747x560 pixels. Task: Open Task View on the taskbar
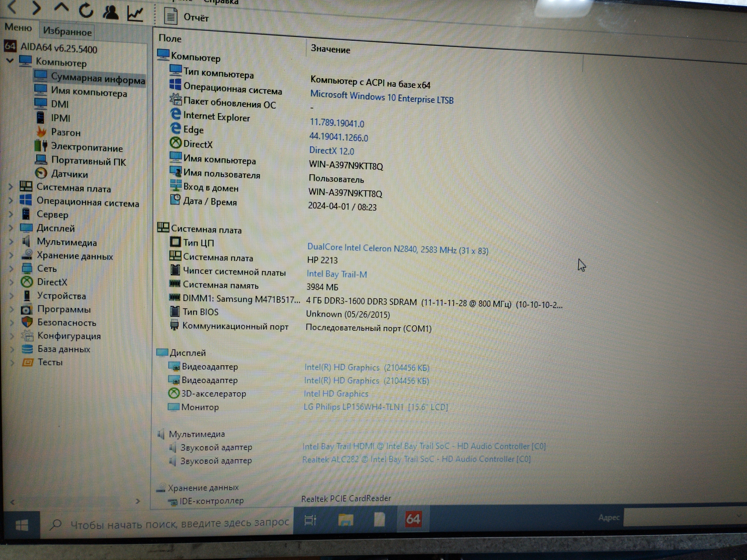[x=310, y=520]
